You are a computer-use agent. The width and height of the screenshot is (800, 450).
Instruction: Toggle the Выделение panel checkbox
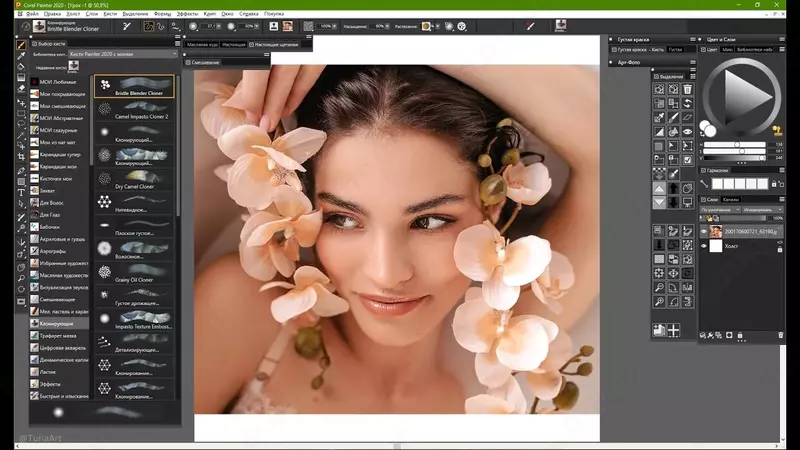pyautogui.click(x=656, y=77)
